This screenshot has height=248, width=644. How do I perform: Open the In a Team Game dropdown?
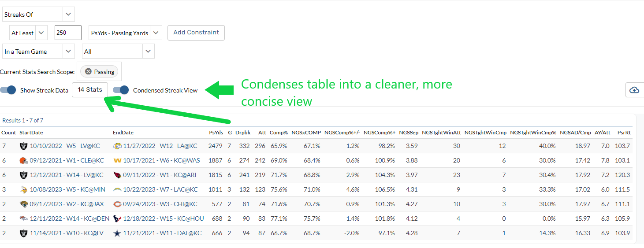[x=38, y=52]
